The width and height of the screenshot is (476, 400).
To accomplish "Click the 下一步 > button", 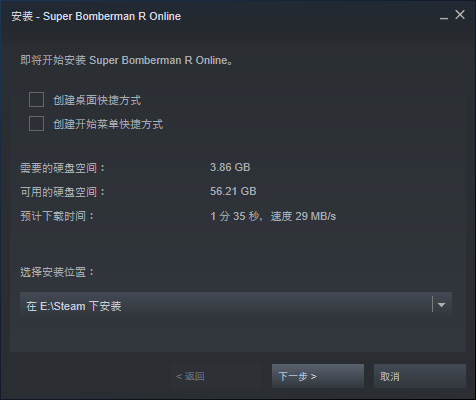I will (x=318, y=376).
